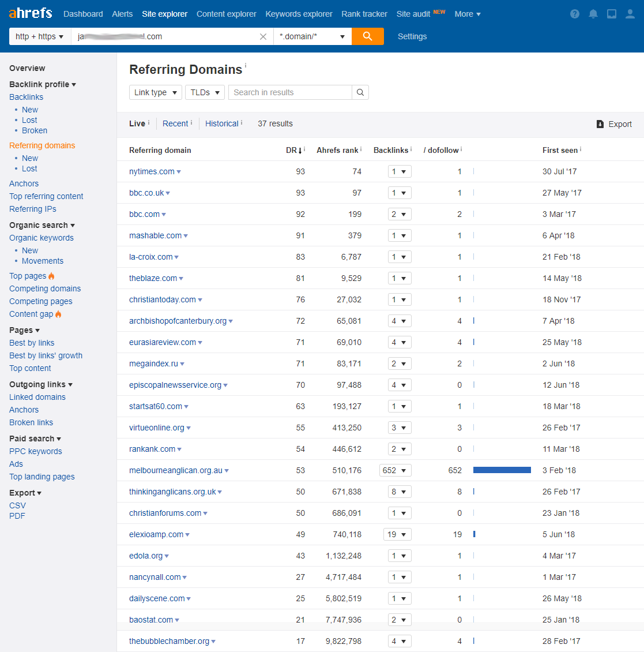The height and width of the screenshot is (652, 644).
Task: Click the CSV export link in sidebar
Action: click(17, 505)
